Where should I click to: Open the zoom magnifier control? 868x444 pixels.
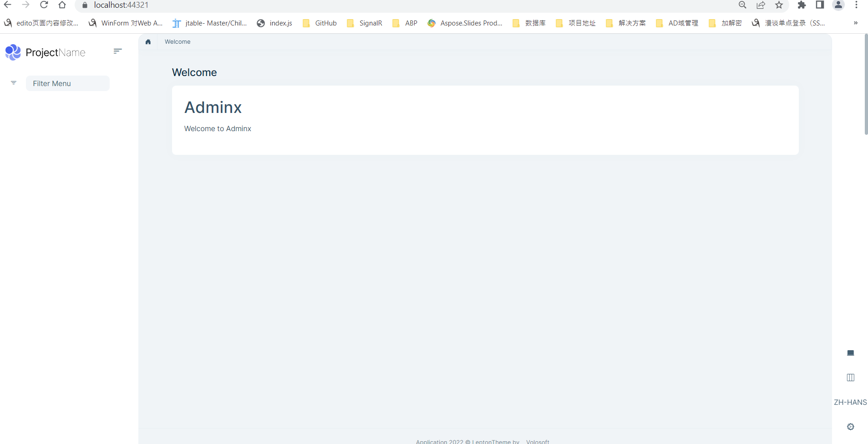[x=742, y=5]
